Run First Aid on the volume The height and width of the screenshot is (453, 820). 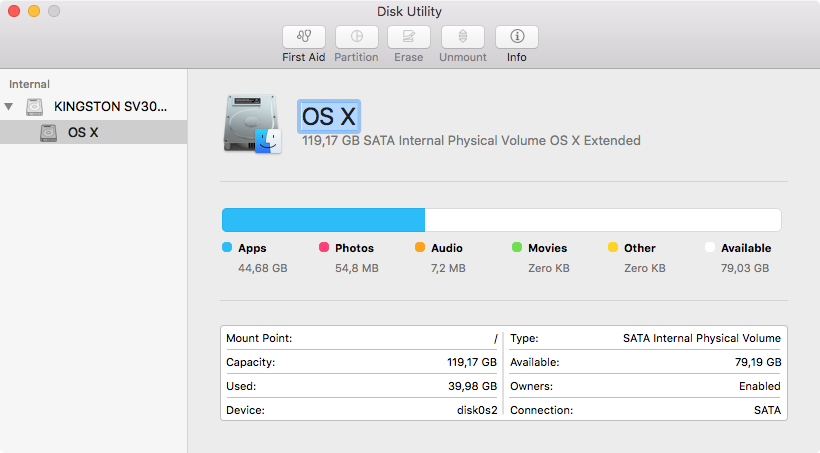point(304,37)
